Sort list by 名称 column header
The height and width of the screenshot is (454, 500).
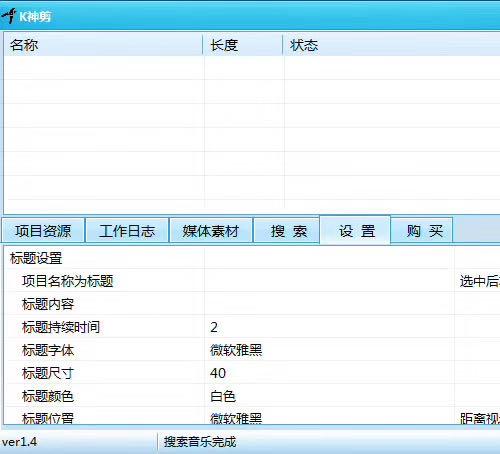pyautogui.click(x=103, y=45)
